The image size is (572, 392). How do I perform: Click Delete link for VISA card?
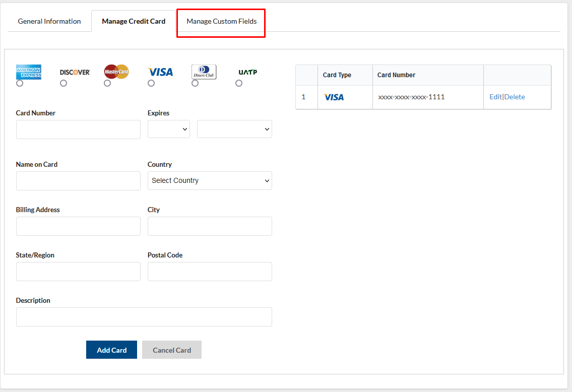515,97
